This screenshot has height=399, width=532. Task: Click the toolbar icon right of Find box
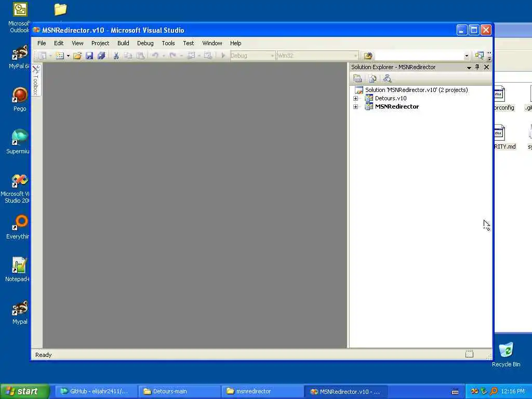479,56
